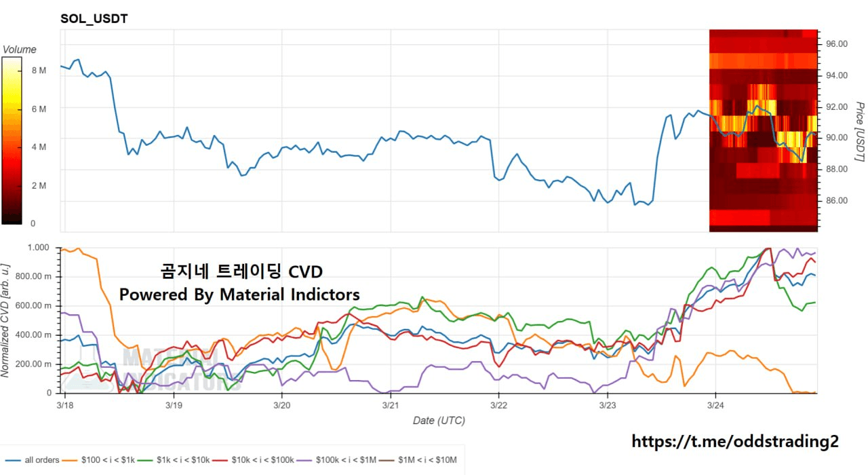Click the 3/24 date axis label
This screenshot has width=868, height=475.
(x=715, y=404)
